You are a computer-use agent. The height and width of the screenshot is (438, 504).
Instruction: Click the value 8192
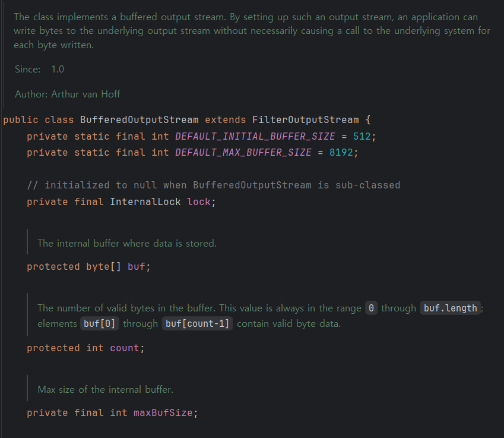341,153
